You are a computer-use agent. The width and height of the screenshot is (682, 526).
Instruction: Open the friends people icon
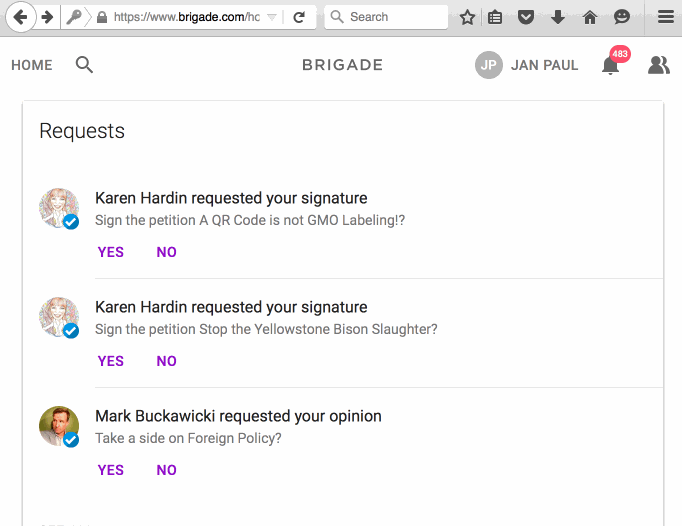click(x=658, y=65)
